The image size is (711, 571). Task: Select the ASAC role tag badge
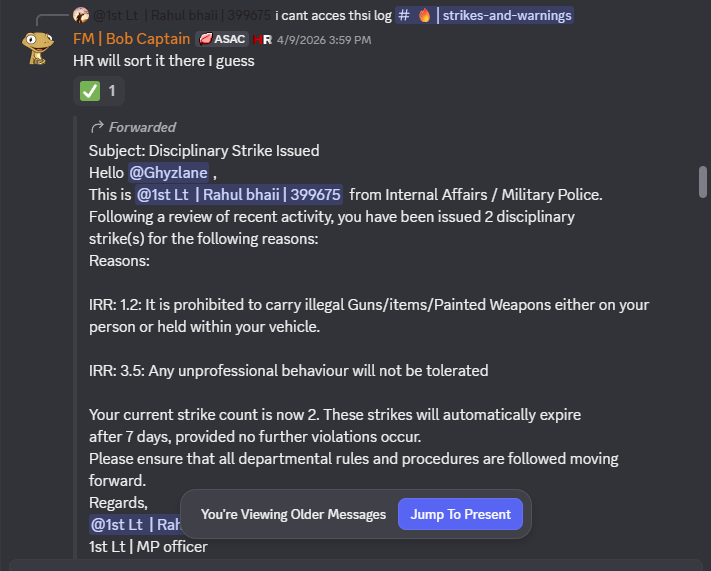222,39
